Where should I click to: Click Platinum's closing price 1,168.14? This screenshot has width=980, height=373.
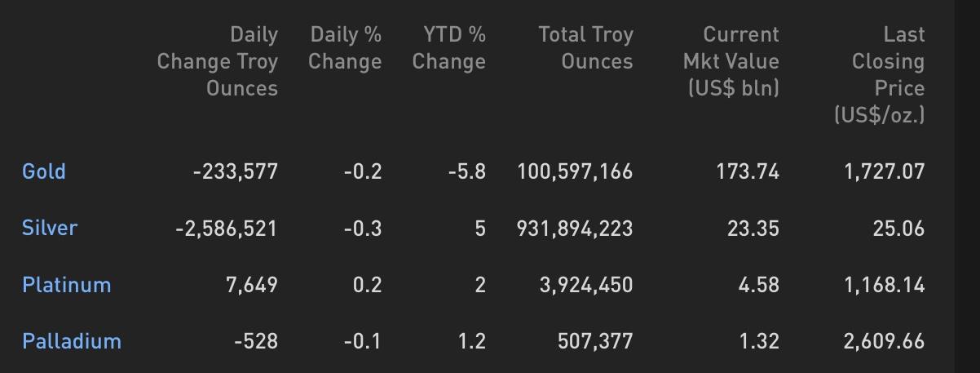[884, 285]
